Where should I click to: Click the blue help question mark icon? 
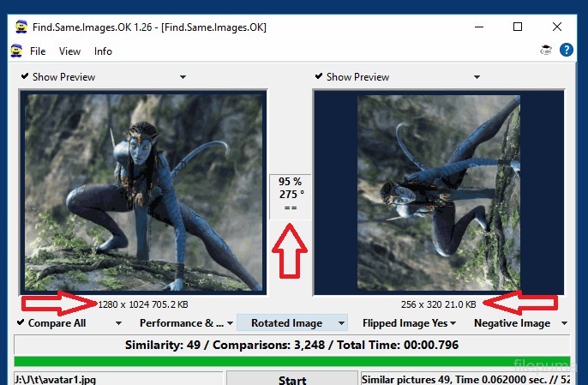(566, 51)
